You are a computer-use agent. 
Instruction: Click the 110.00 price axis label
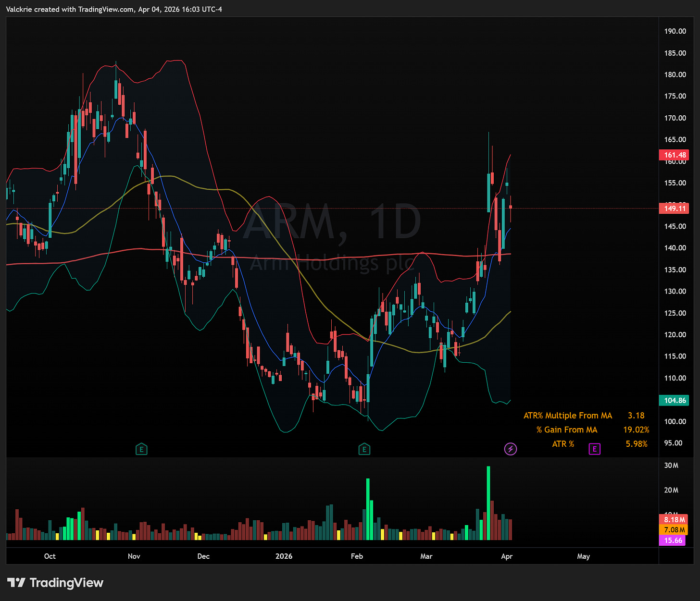675,378
